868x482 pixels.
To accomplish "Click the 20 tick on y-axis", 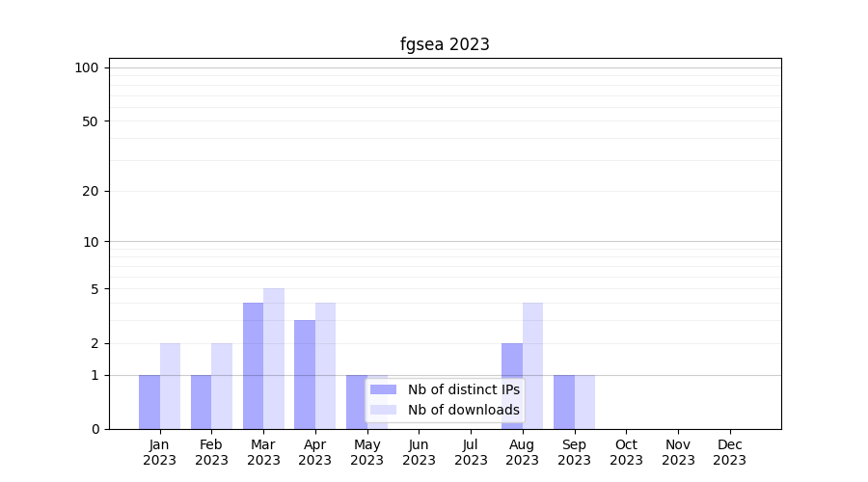I will tap(91, 191).
